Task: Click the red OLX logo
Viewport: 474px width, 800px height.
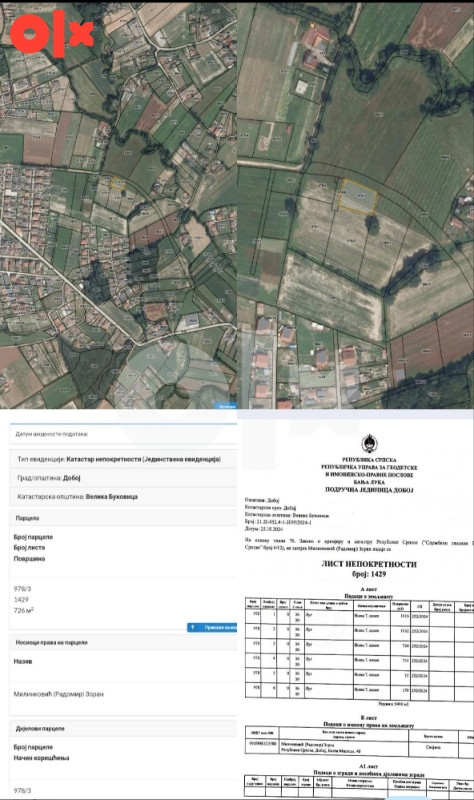Action: (52, 33)
